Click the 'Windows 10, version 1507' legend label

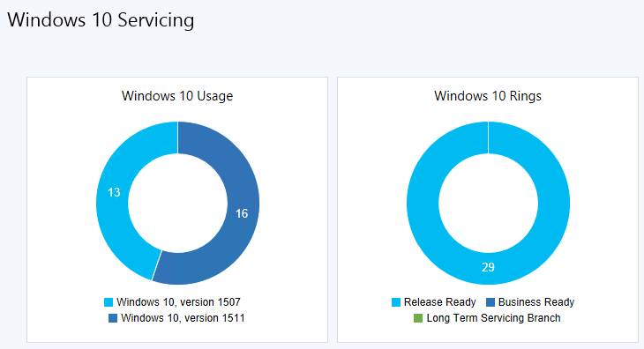(179, 302)
